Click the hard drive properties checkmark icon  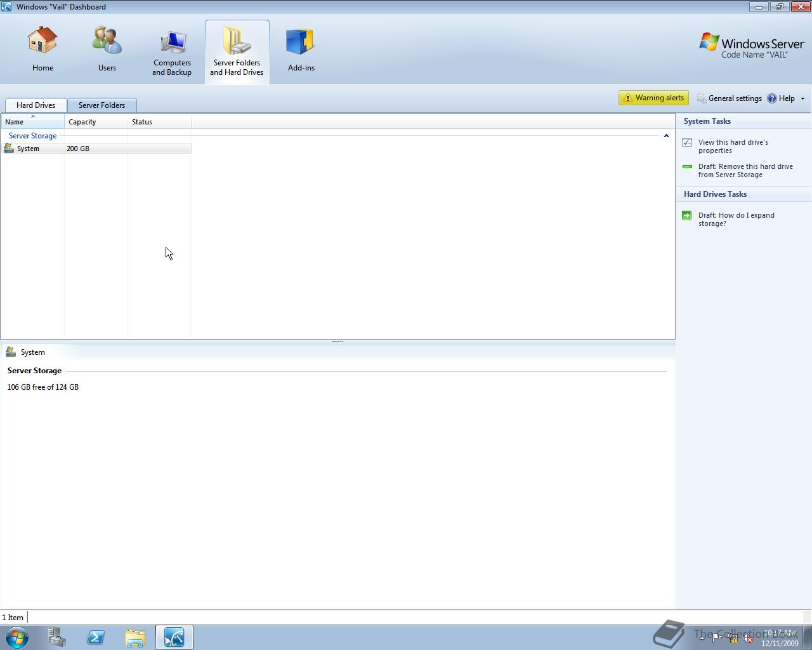[x=687, y=143]
